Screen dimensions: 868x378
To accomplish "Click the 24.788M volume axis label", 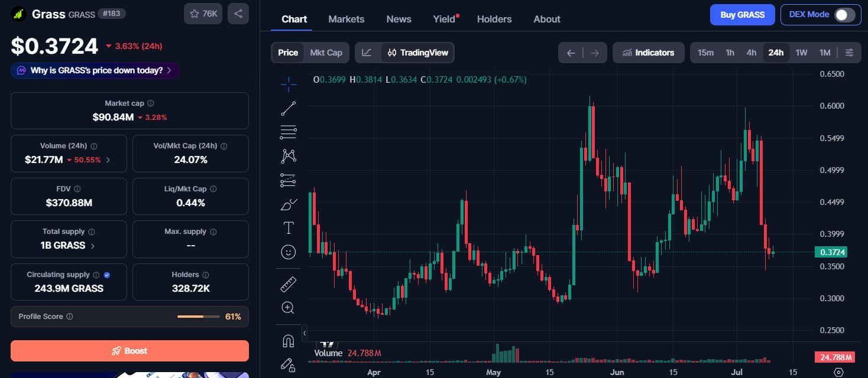I will point(834,357).
